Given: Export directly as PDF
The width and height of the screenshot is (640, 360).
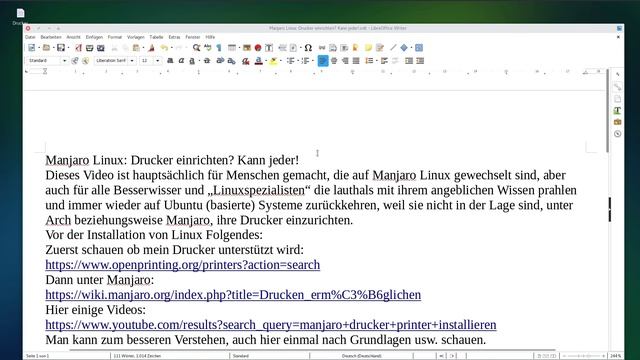Looking at the screenshot, I should [78, 48].
